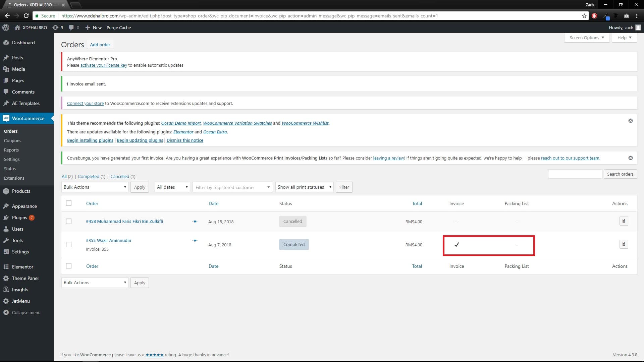Open Appearance in the sidebar
This screenshot has width=644, height=362.
[x=27, y=206]
